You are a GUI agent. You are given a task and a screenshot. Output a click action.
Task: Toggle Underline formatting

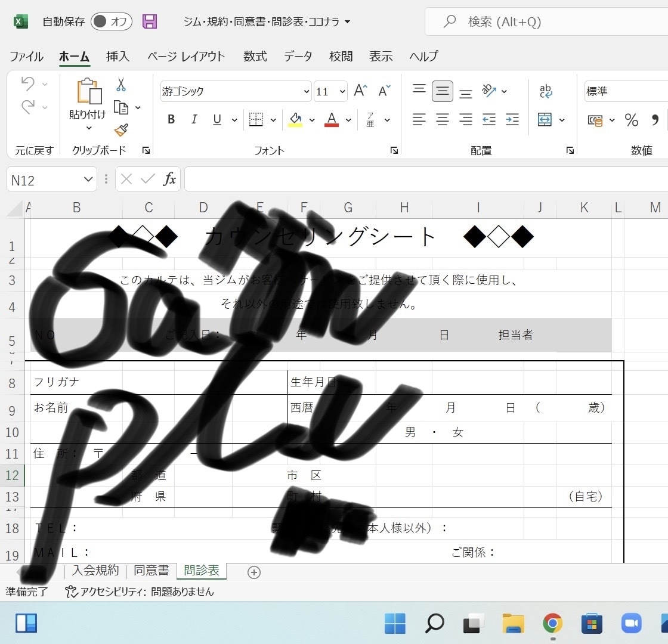click(x=217, y=120)
